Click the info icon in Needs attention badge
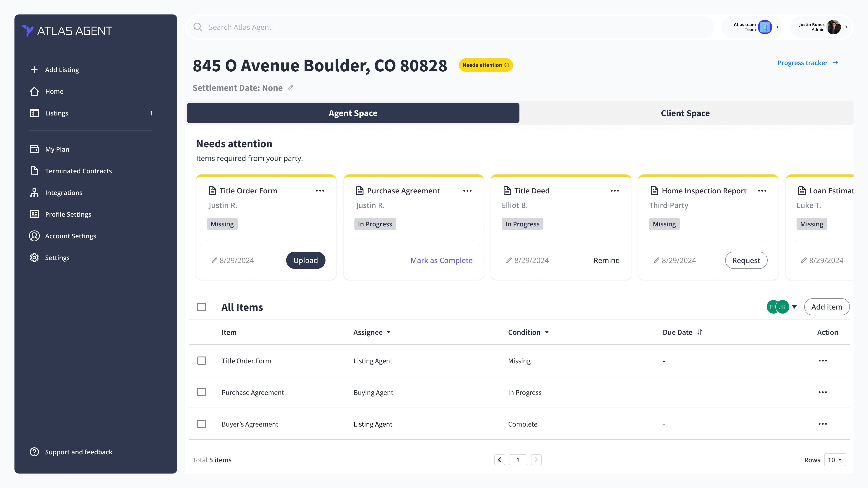Screen dimensions: 868x488 click(x=507, y=65)
